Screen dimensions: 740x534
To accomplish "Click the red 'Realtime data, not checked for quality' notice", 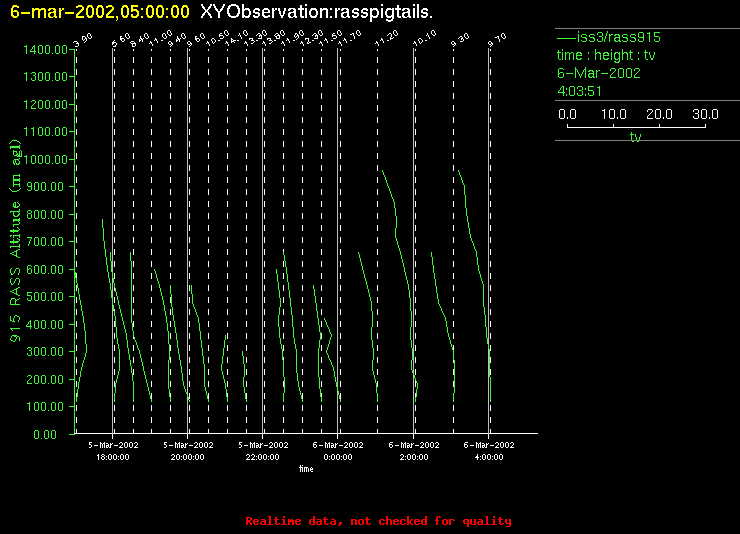I will (x=378, y=521).
